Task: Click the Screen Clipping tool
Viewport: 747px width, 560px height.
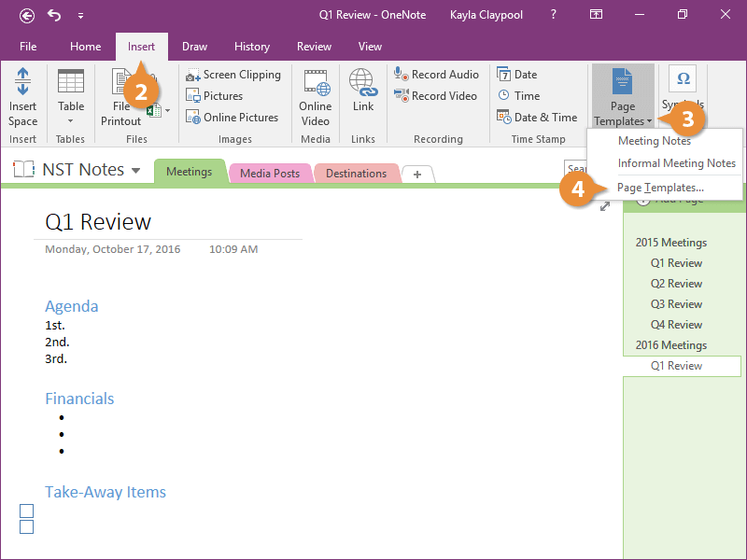Action: 233,75
